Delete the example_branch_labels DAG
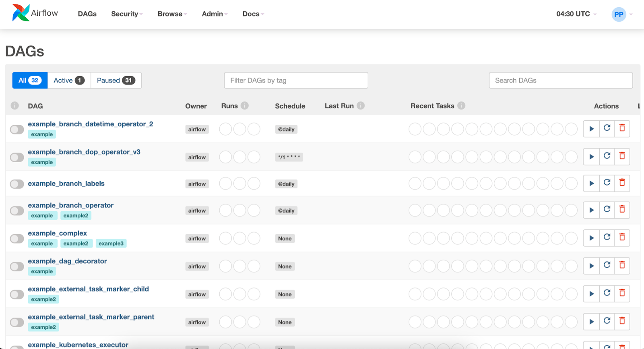644x349 pixels. coord(622,183)
